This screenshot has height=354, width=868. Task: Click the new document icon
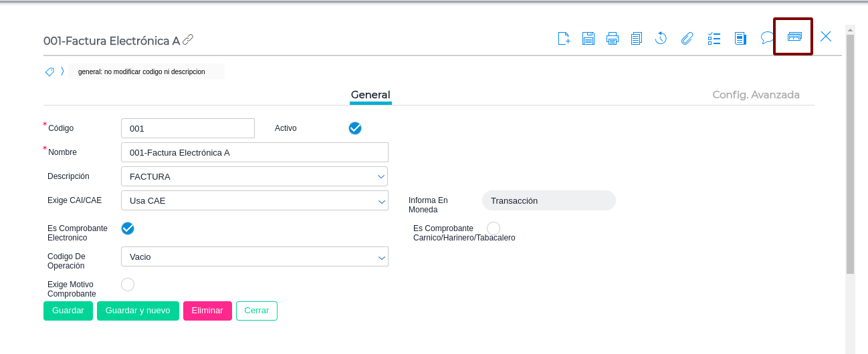564,38
